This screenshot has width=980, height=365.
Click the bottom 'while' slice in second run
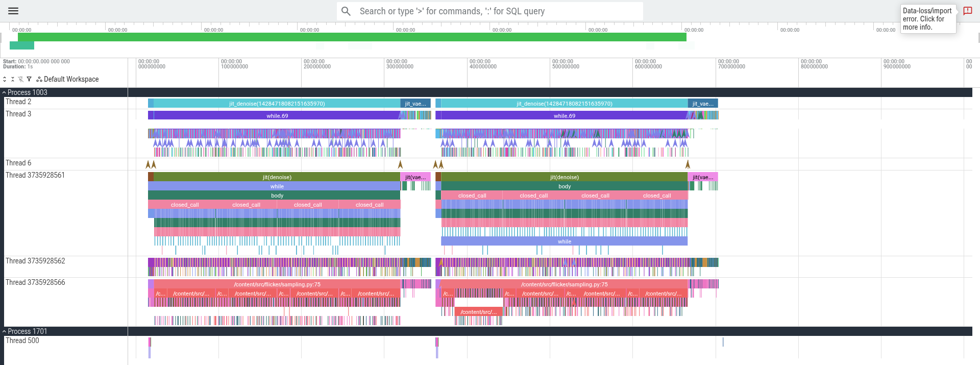point(564,241)
